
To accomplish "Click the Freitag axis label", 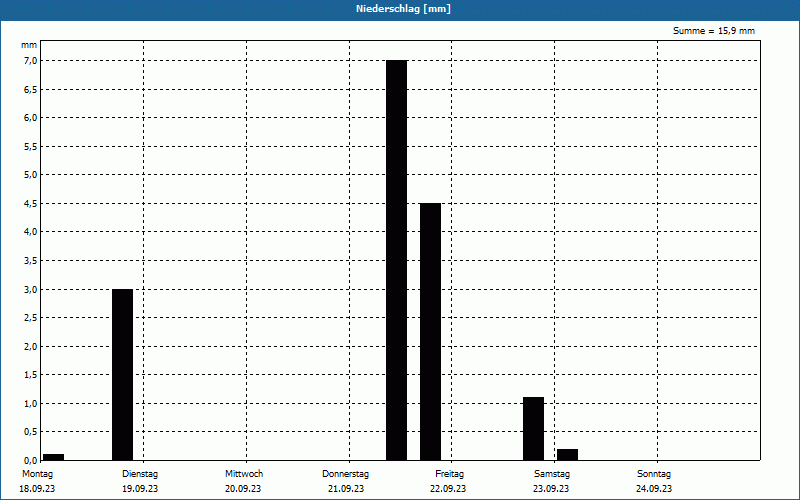I will tap(449, 474).
